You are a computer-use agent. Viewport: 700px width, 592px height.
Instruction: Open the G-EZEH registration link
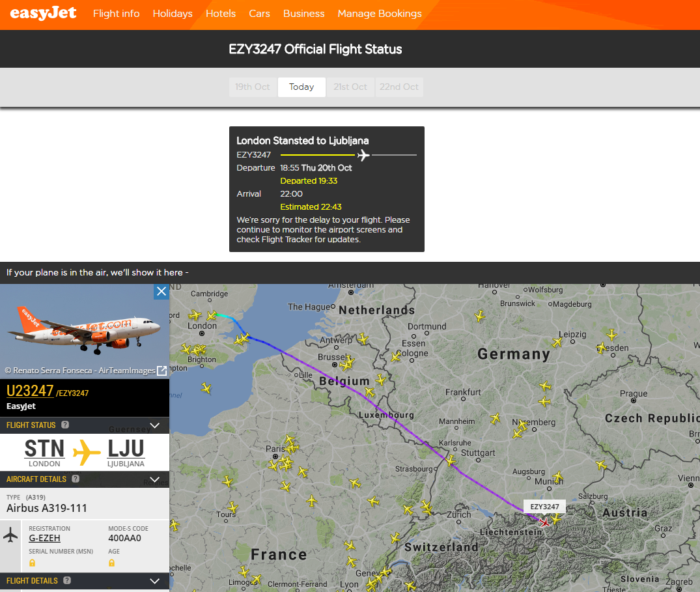coord(44,538)
